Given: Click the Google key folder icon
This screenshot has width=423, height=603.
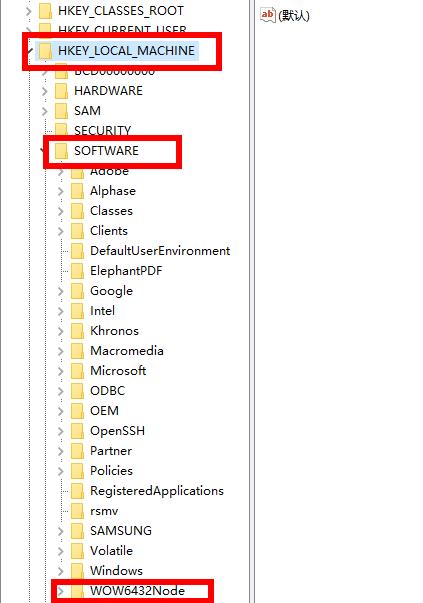Looking at the screenshot, I should click(77, 291).
